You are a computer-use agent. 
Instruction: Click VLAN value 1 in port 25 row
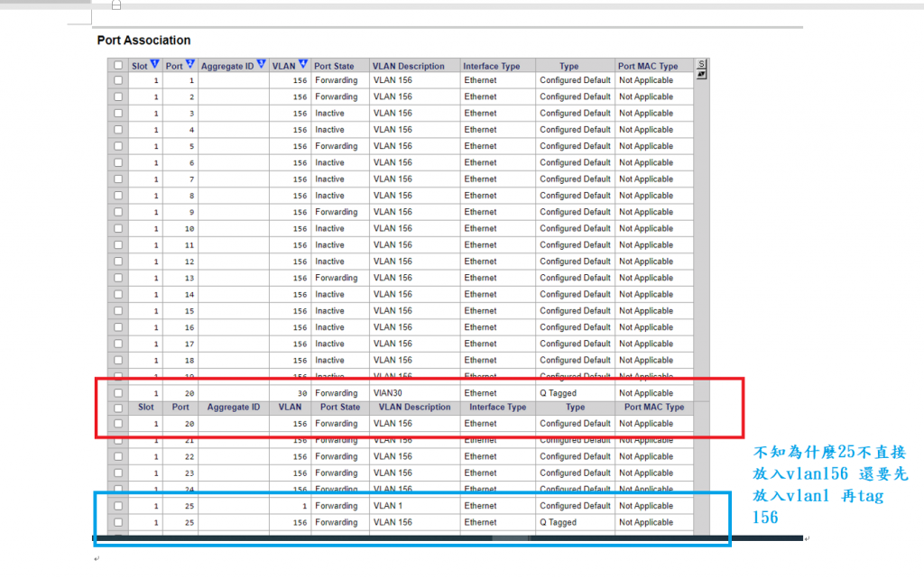click(x=305, y=506)
